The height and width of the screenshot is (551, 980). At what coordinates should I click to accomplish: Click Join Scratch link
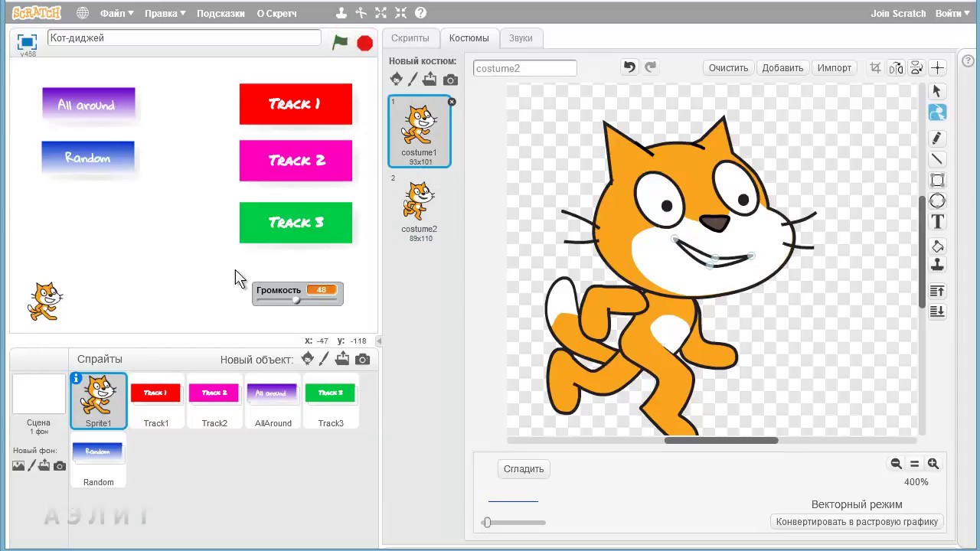click(898, 13)
